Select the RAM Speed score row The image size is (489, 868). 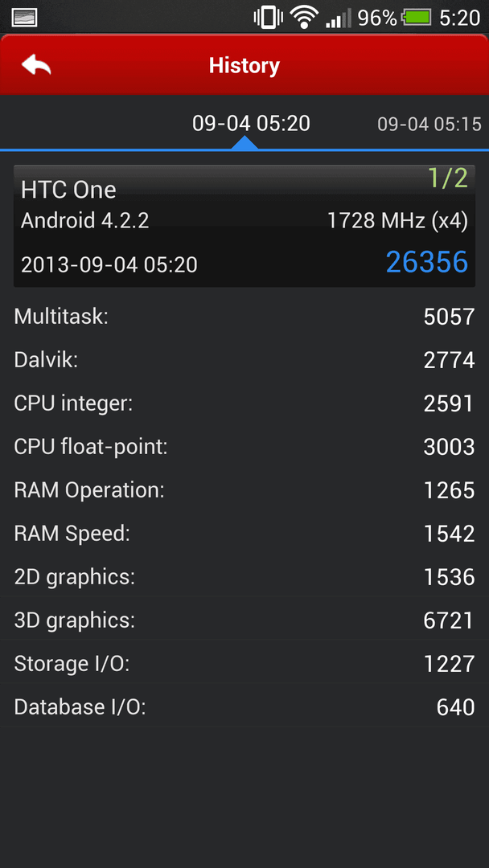[x=244, y=534]
